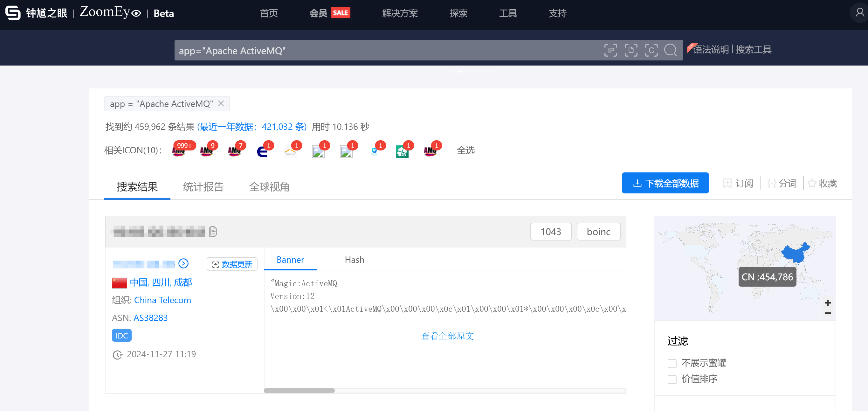Select the blue 'e' related icon
Viewport: 868px width, 411px height.
(x=262, y=152)
